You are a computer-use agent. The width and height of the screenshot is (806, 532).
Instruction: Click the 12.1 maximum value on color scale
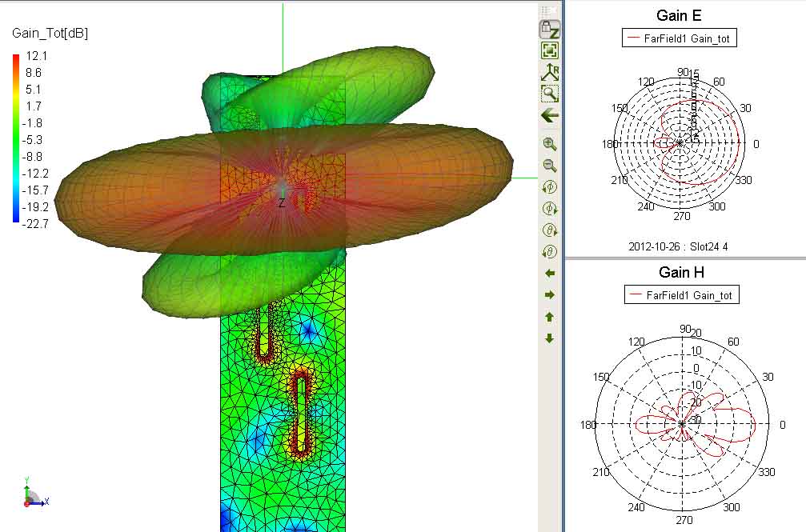37,55
